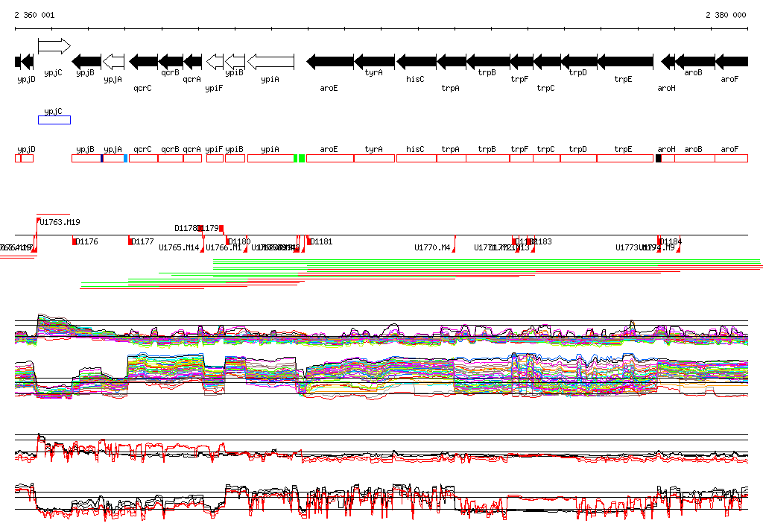
Task: Select the aroF gene arrow
Action: pyautogui.click(x=731, y=61)
